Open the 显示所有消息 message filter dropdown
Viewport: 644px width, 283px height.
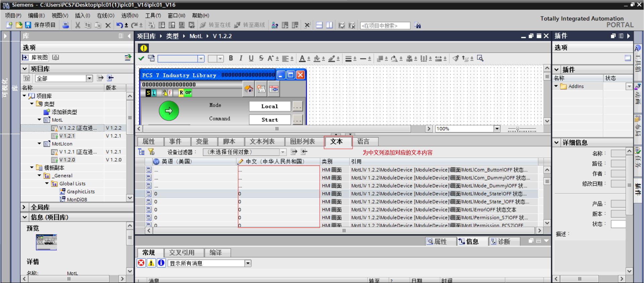248,263
